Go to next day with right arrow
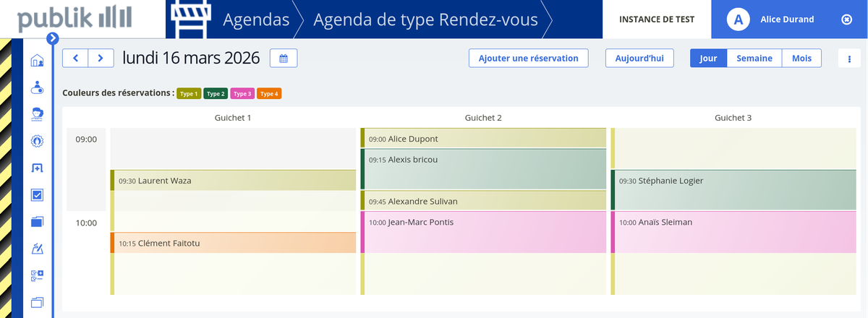 [x=101, y=59]
